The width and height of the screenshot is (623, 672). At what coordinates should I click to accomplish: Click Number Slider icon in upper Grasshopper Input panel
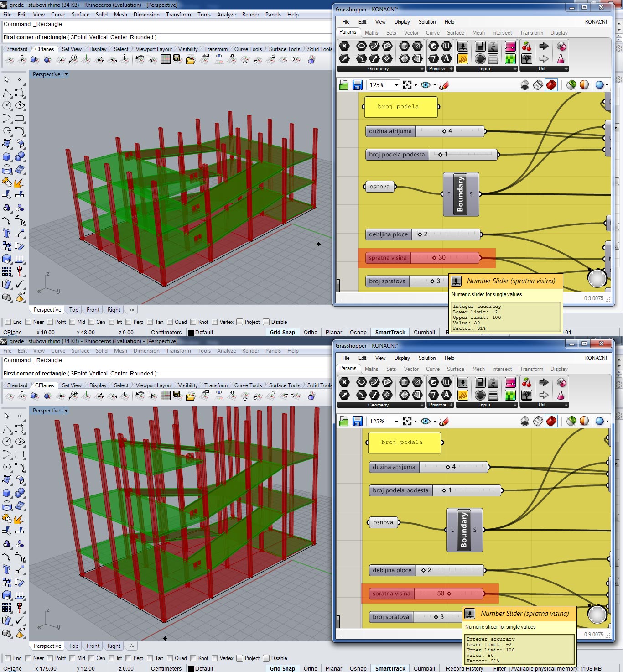462,46
